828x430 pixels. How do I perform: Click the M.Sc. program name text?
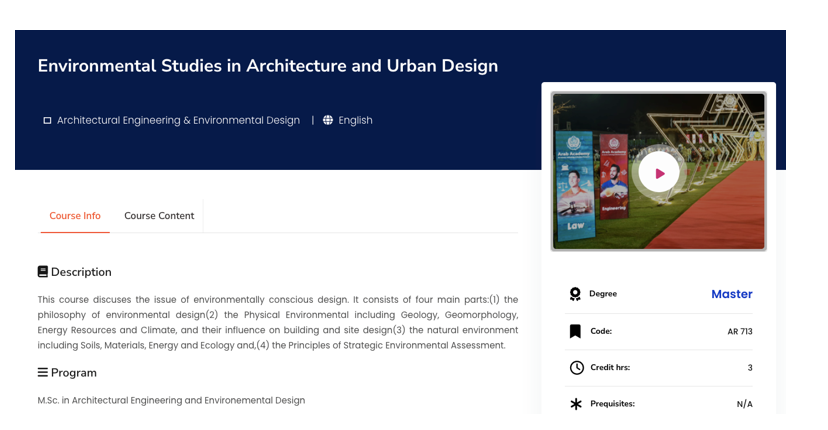tap(171, 400)
